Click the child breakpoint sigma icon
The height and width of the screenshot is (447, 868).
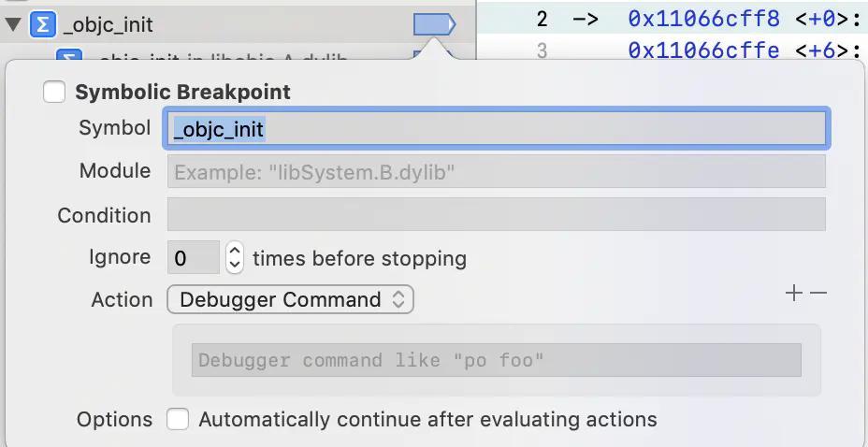click(69, 54)
